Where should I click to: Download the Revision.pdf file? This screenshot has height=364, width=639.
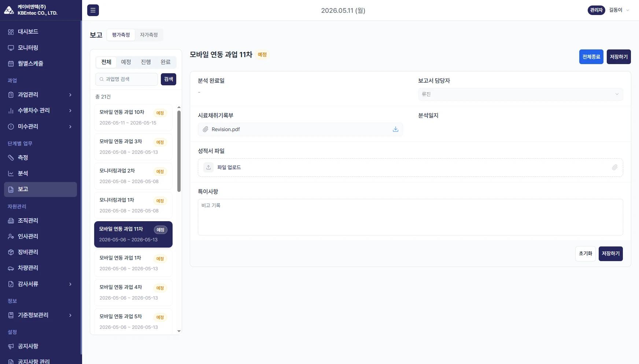coord(395,129)
